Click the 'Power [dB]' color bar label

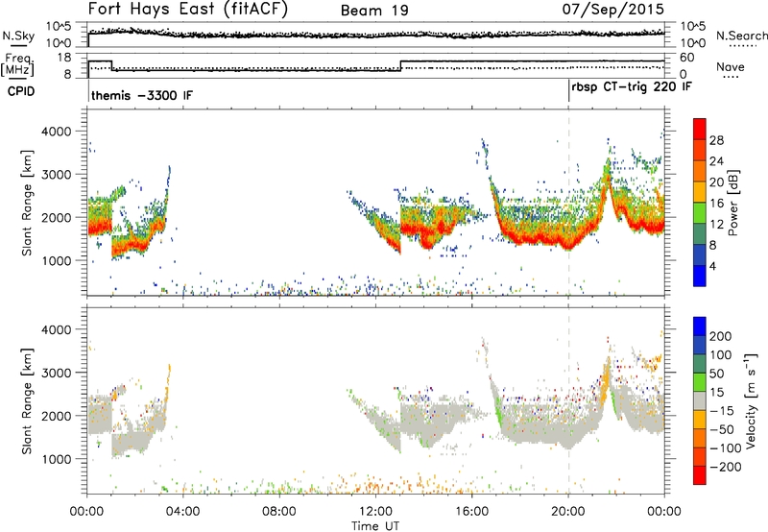pos(732,203)
